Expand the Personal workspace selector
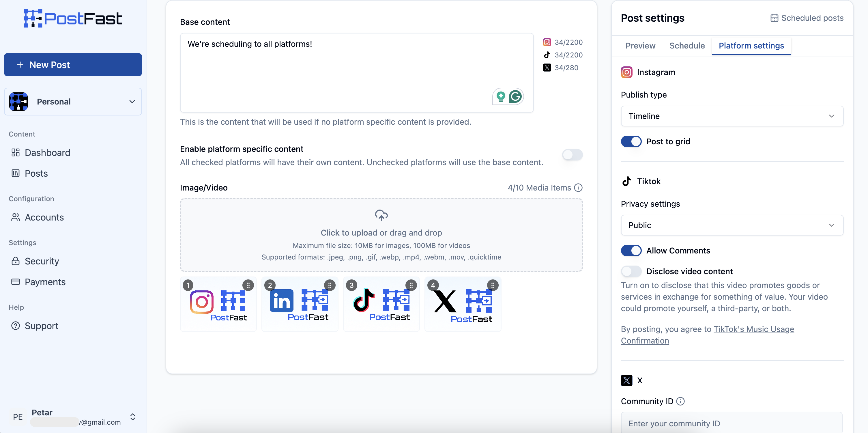868x433 pixels. (x=73, y=102)
